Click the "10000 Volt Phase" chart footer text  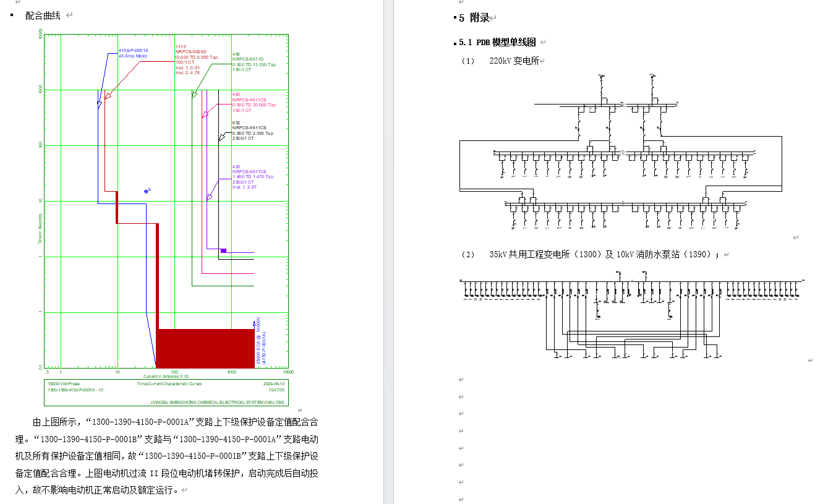64,383
